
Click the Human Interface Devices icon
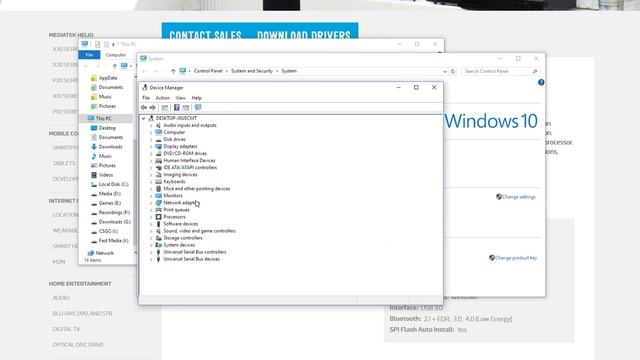tap(159, 161)
